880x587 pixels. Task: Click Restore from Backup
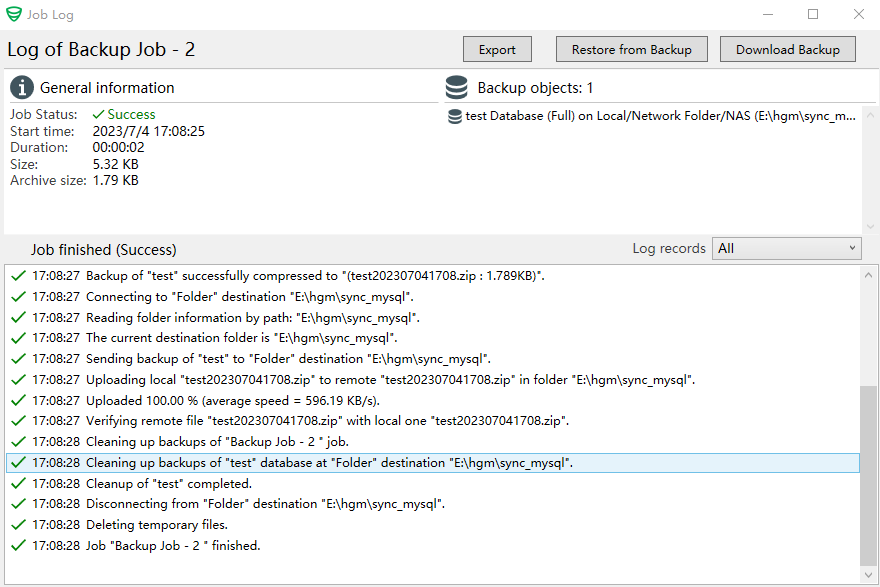(631, 48)
